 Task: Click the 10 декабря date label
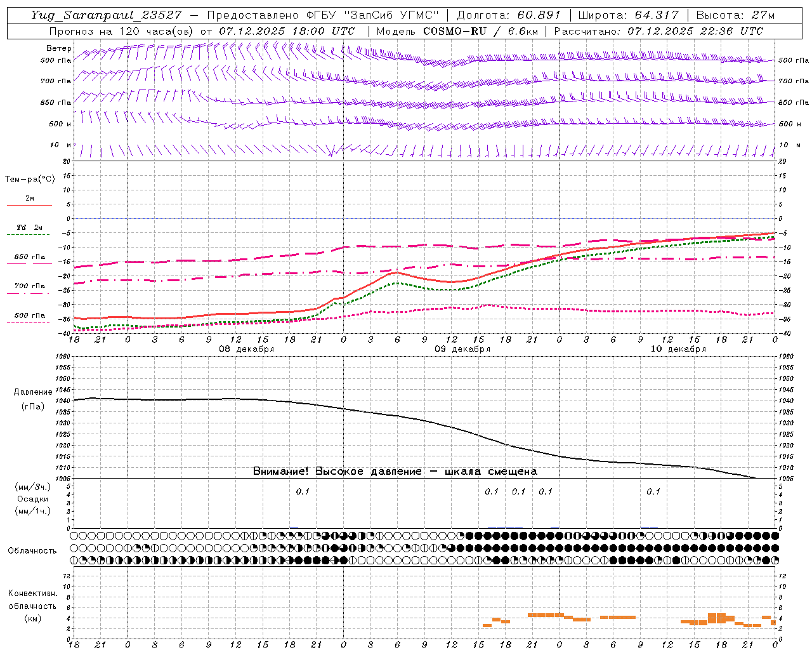coord(678,349)
